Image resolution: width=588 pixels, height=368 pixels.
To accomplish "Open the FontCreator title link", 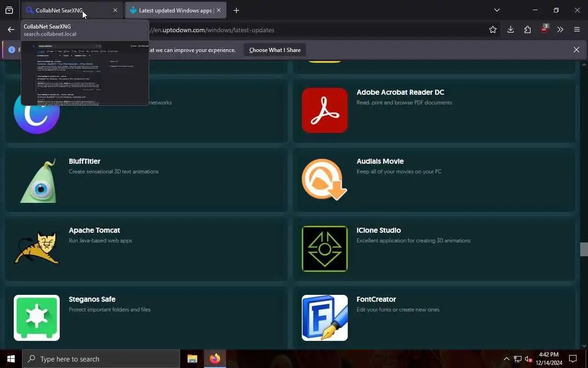I will pos(376,299).
